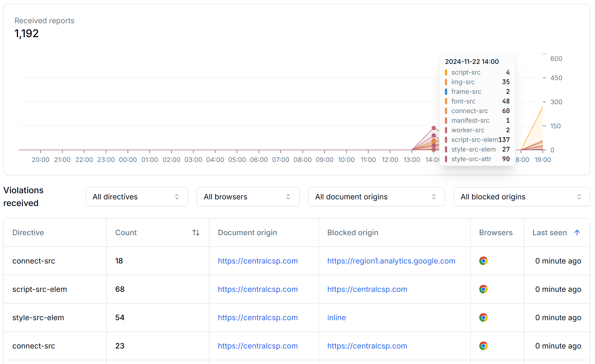This screenshot has width=595, height=364.
Task: Click the 00:00 axis label
Action: 128,160
